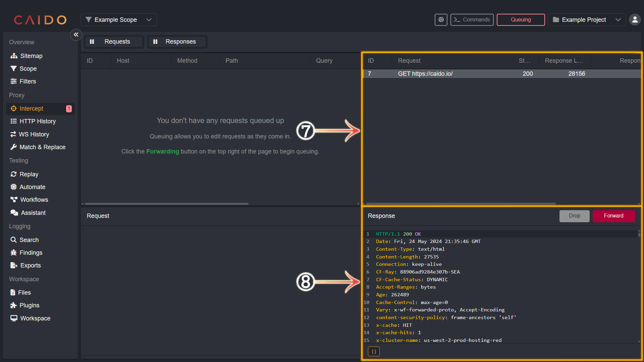Forward the intercepted response
This screenshot has width=644, height=362.
[x=613, y=216]
